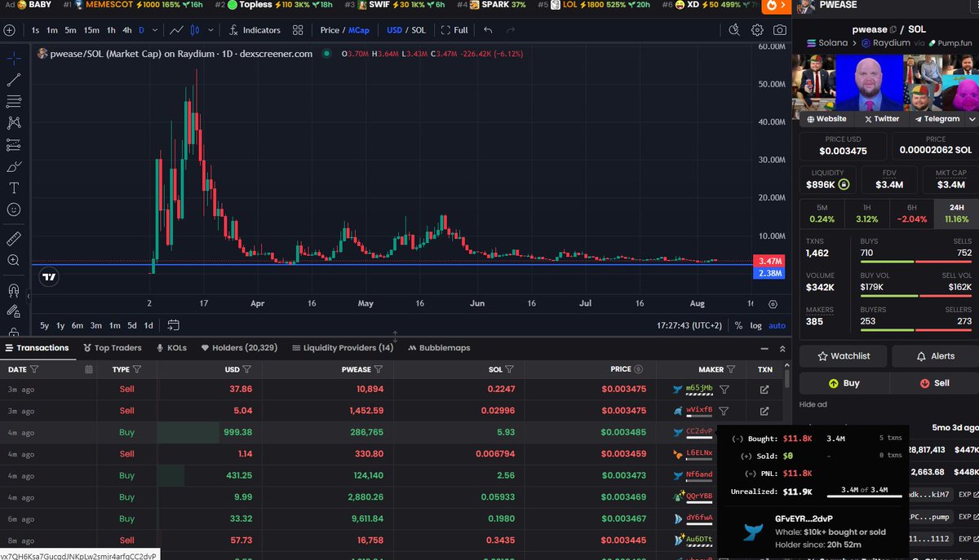Select the Text annotation tool
Viewport: 979px width, 560px height.
point(14,187)
